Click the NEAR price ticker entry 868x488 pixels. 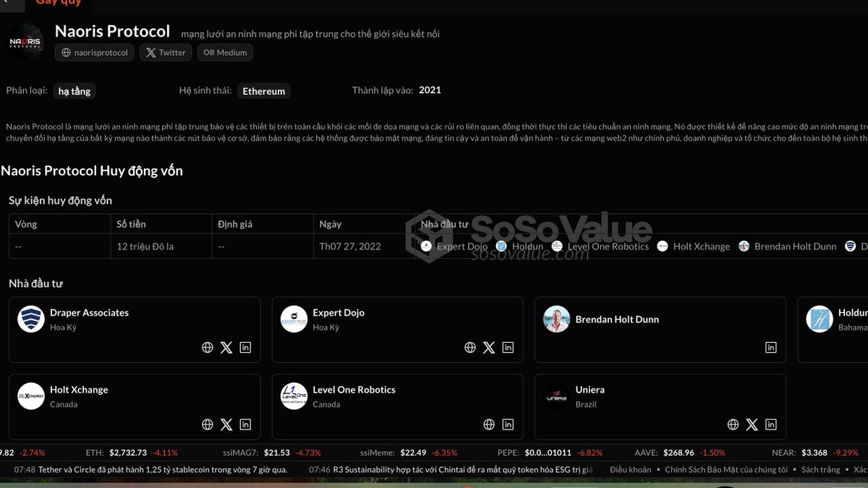[x=815, y=453]
